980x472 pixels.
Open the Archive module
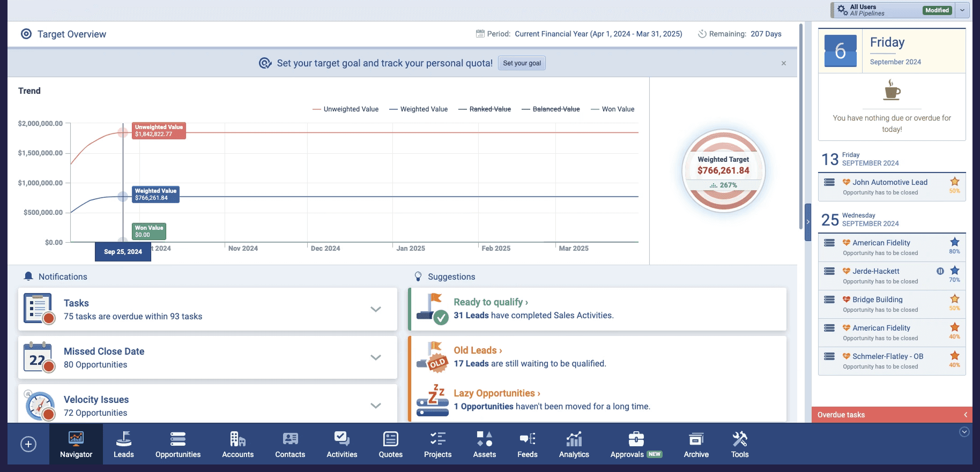pos(696,445)
